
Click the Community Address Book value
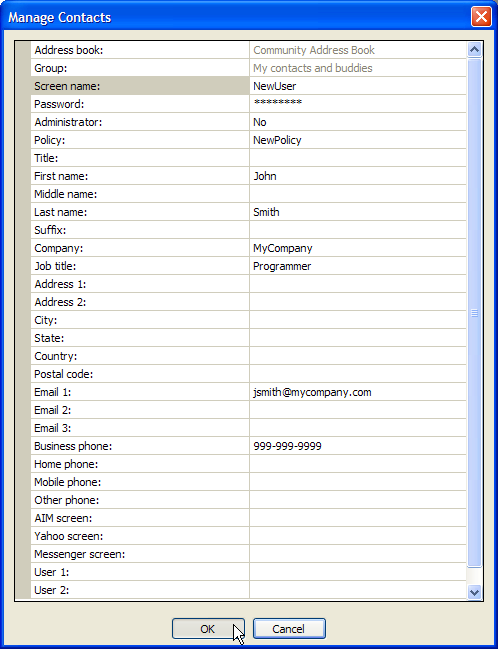pos(358,50)
